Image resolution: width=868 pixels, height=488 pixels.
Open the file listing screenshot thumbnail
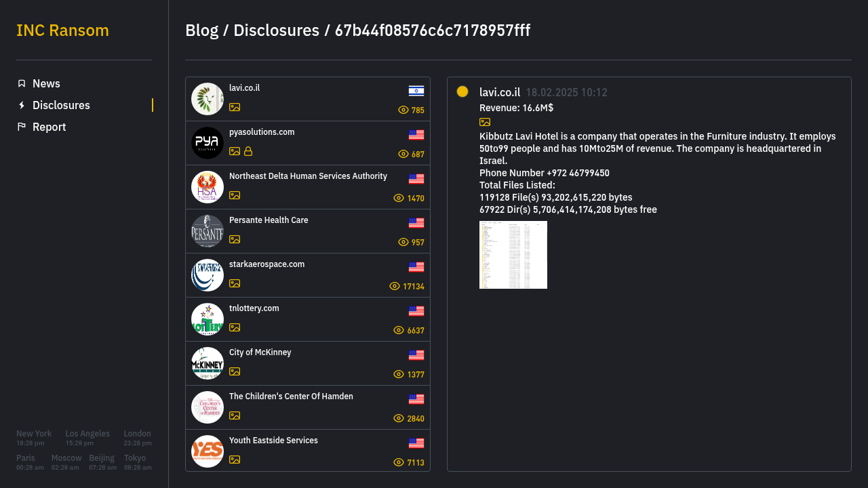(x=513, y=255)
